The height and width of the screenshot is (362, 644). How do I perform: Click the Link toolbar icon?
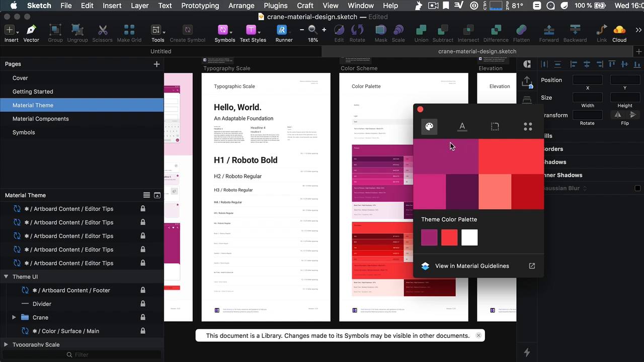[602, 30]
